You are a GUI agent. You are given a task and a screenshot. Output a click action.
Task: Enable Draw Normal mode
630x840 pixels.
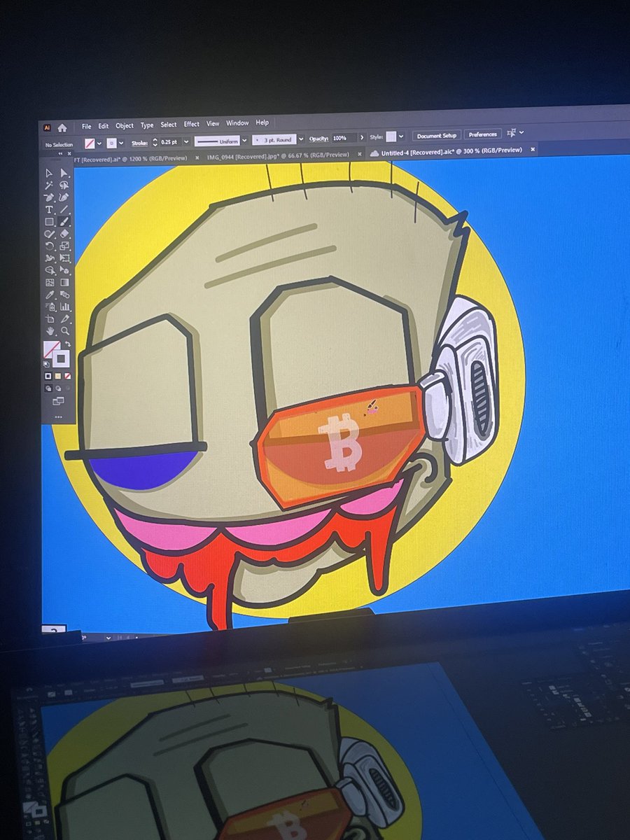[x=49, y=388]
